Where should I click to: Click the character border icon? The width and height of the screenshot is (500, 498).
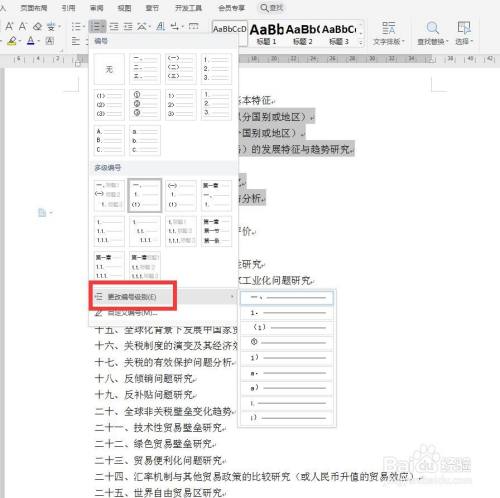(x=50, y=41)
